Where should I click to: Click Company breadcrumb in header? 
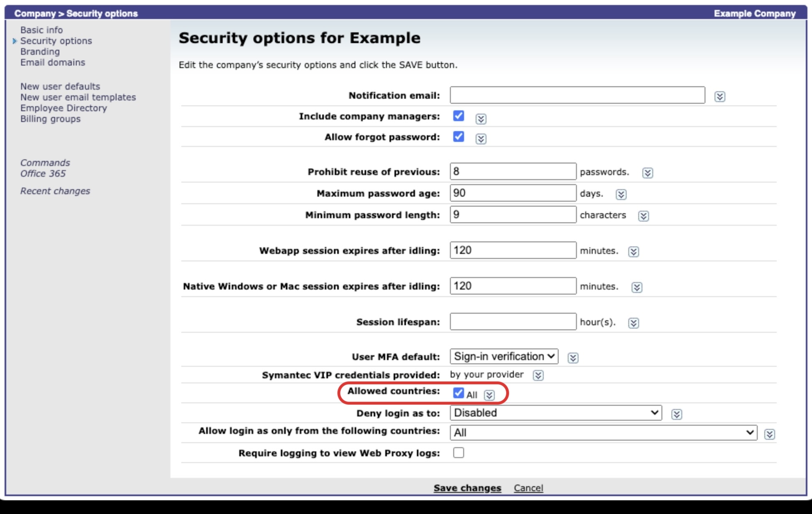(35, 13)
